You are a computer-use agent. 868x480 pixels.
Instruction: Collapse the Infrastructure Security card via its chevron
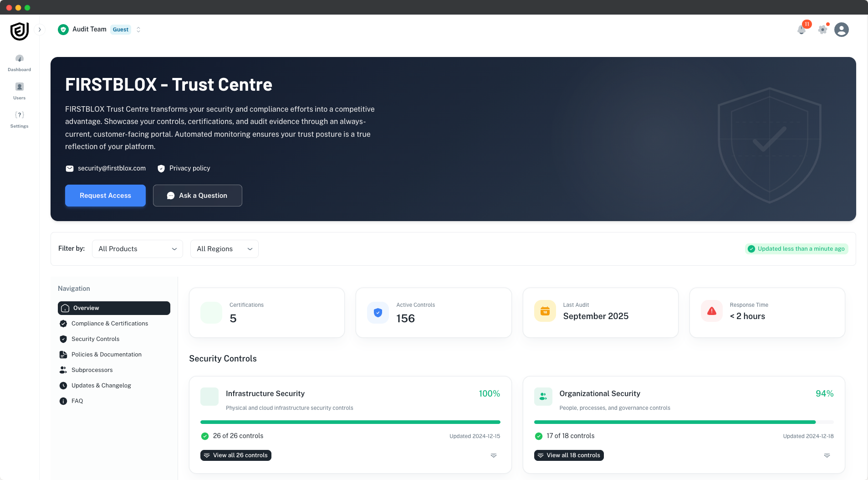click(x=494, y=455)
